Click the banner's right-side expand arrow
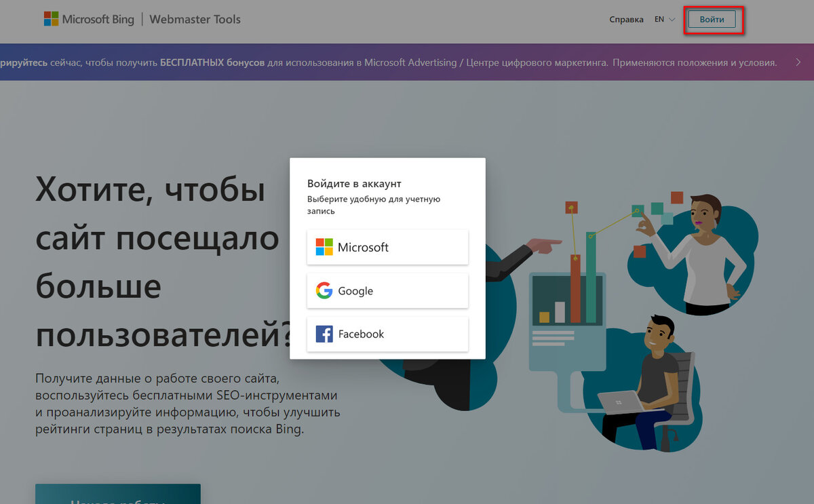Image resolution: width=814 pixels, height=504 pixels. 798,62
